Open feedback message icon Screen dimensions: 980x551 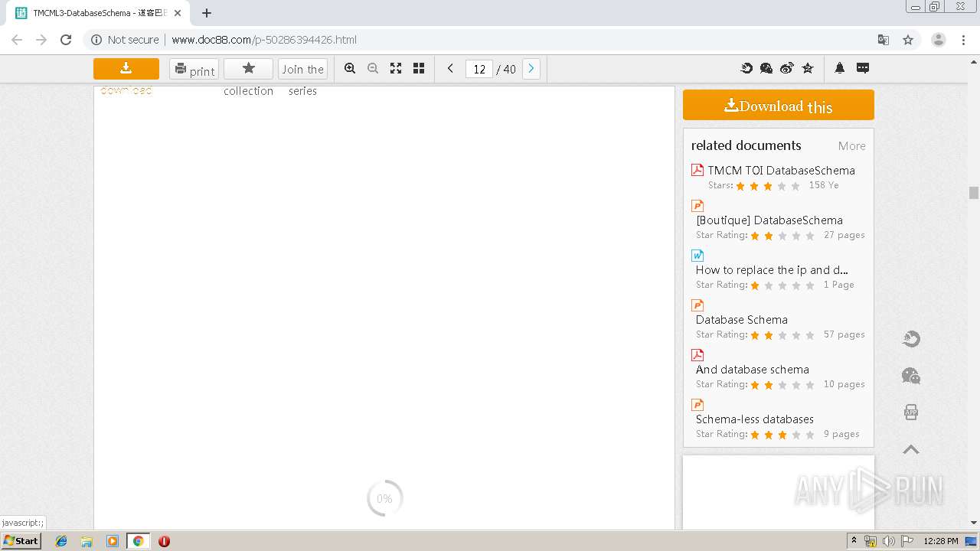863,68
